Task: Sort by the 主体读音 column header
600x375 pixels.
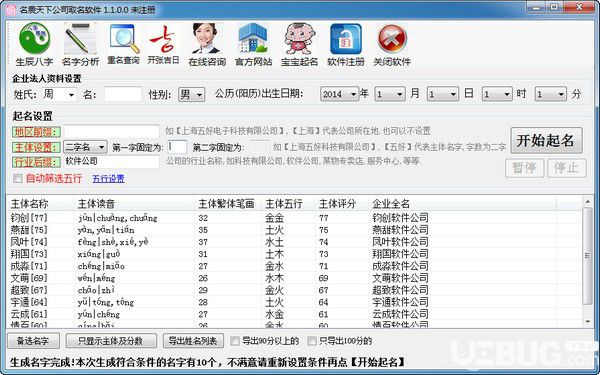Action: (x=134, y=204)
